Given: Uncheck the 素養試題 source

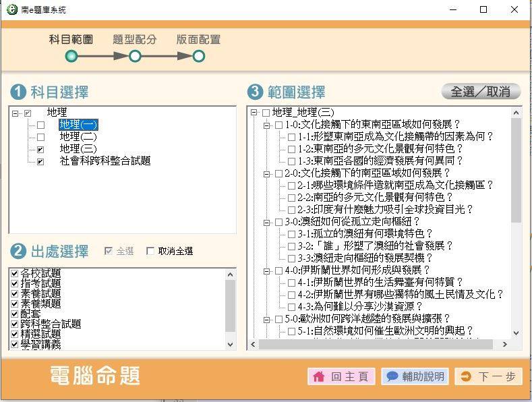Looking at the screenshot, I should click(x=15, y=293).
